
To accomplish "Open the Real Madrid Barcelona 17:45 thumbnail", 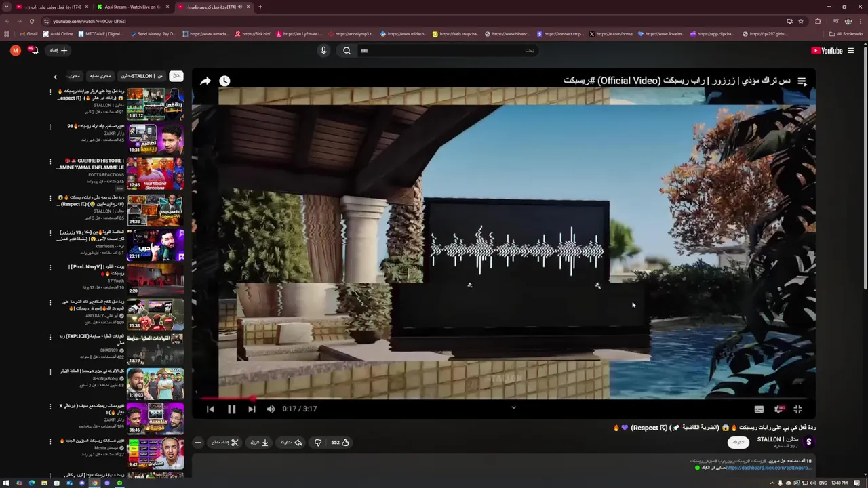I will pos(155,174).
